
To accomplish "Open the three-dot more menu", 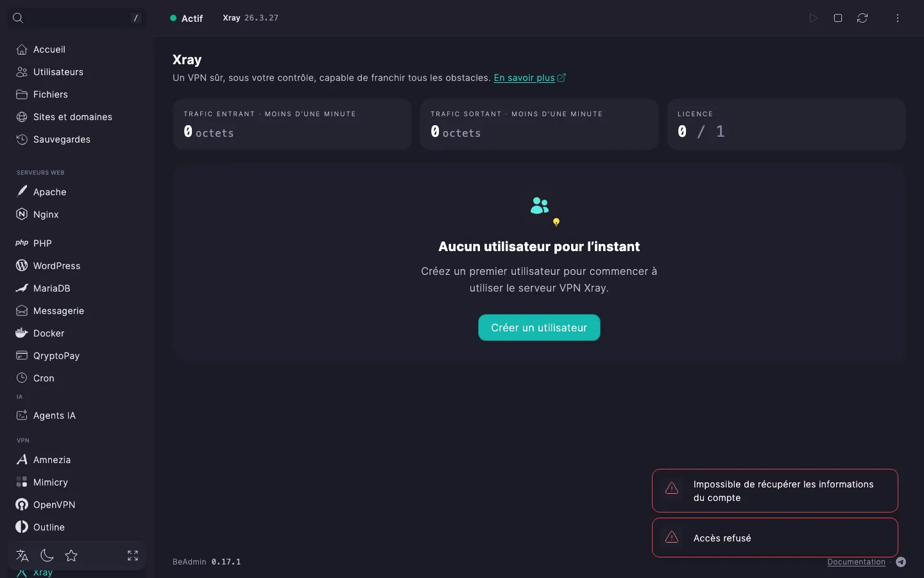I will (898, 18).
